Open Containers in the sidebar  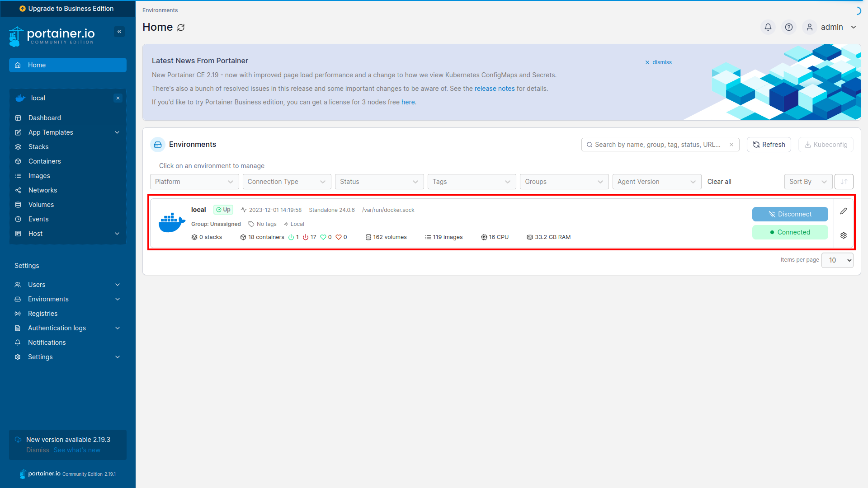pyautogui.click(x=44, y=161)
